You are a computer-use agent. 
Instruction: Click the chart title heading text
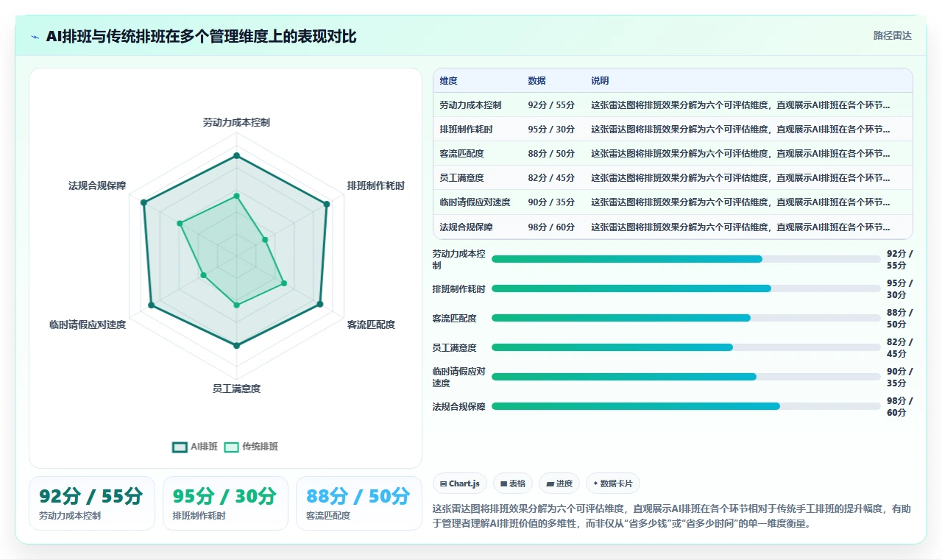pos(201,36)
